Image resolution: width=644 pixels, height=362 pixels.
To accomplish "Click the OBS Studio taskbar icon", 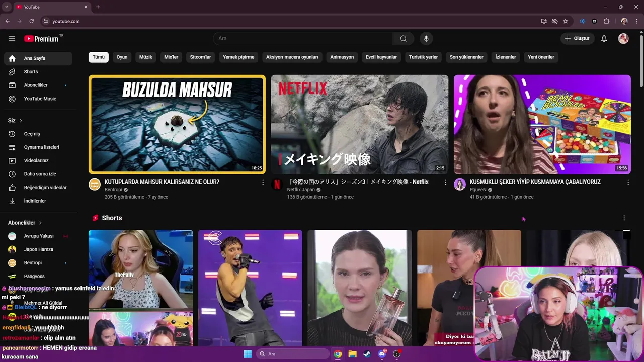I will click(x=397, y=354).
